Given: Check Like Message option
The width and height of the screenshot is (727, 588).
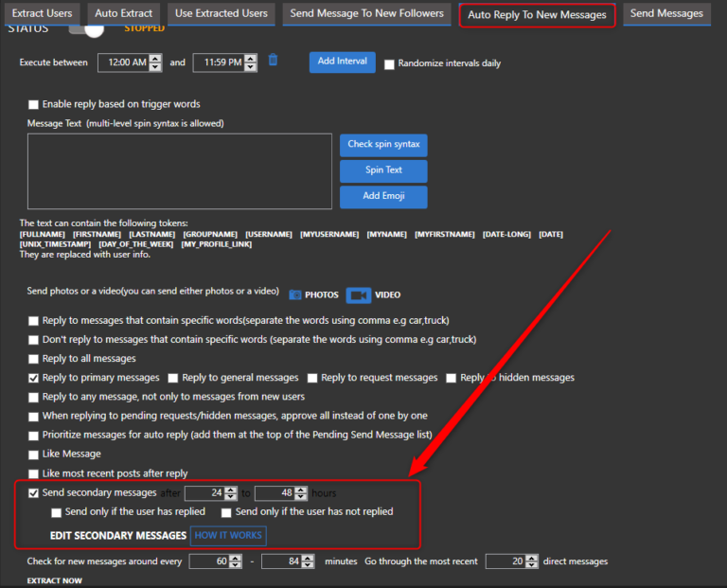Looking at the screenshot, I should (x=33, y=454).
